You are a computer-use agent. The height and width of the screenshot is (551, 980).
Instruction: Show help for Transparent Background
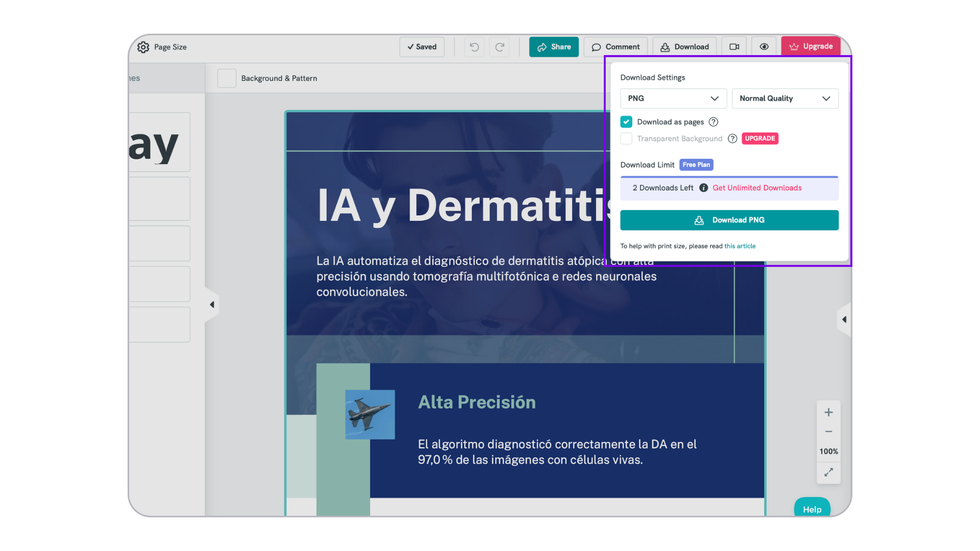click(x=732, y=139)
